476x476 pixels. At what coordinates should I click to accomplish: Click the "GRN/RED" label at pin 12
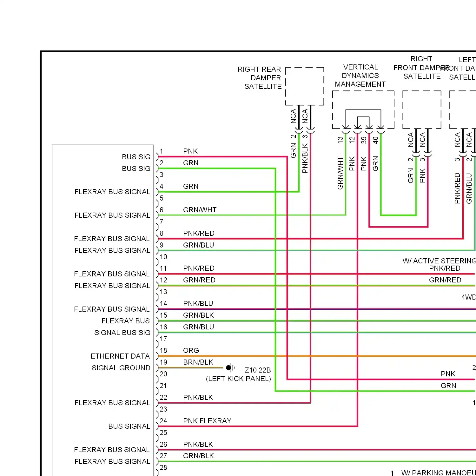(x=199, y=280)
